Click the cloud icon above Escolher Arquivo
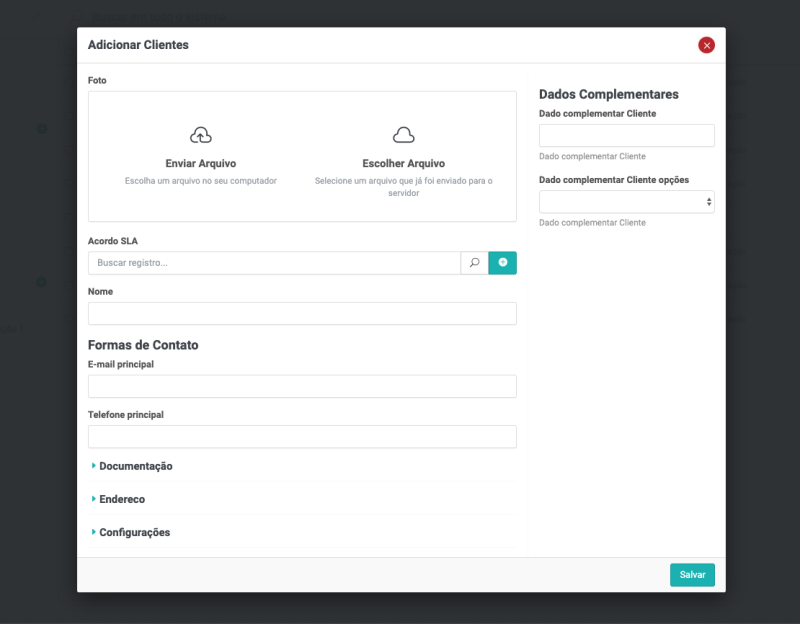Viewport: 800px width, 624px height. (x=403, y=135)
